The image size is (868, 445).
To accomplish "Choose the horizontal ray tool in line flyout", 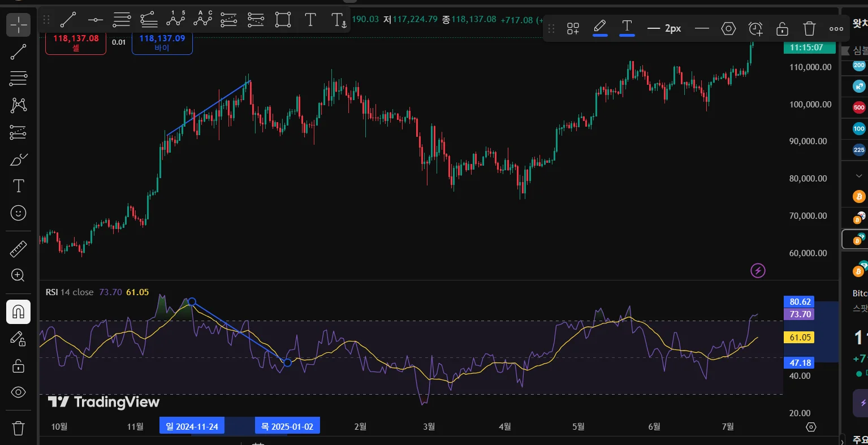I will [95, 20].
